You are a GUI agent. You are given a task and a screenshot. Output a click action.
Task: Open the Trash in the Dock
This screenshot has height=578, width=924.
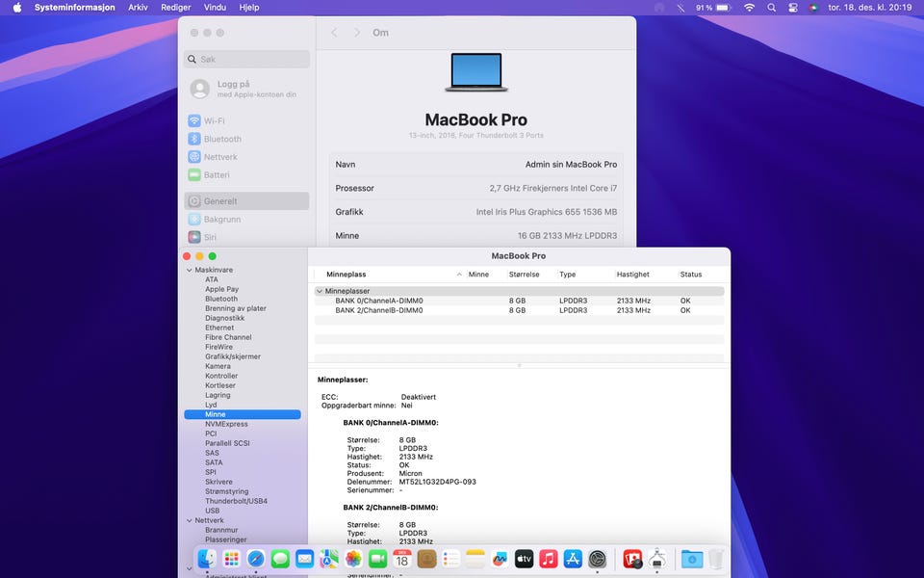tap(716, 558)
